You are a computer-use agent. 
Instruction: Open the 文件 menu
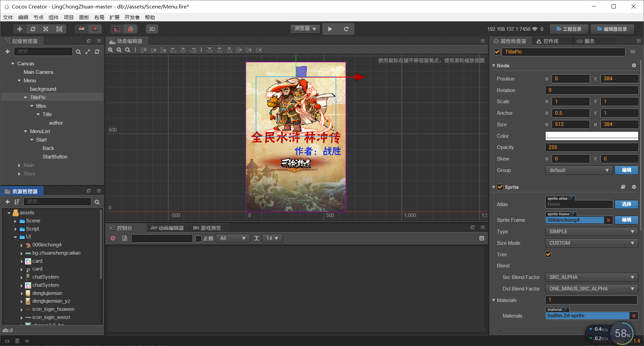(x=8, y=18)
